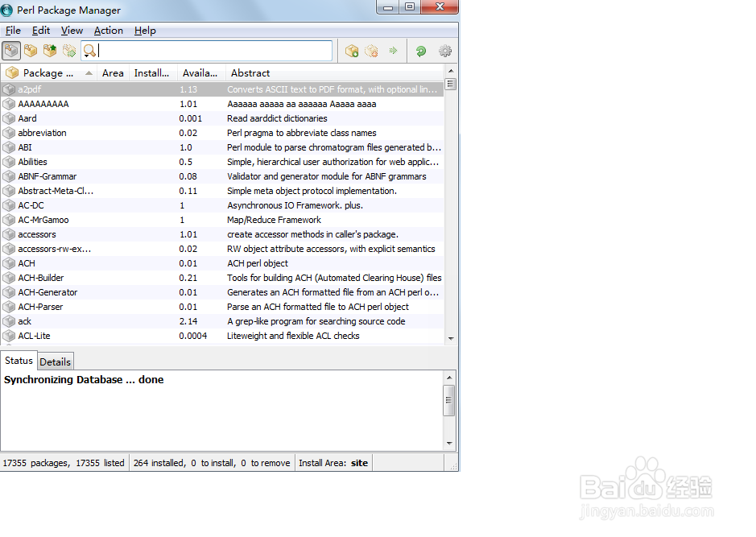Open the Action menu

point(109,31)
